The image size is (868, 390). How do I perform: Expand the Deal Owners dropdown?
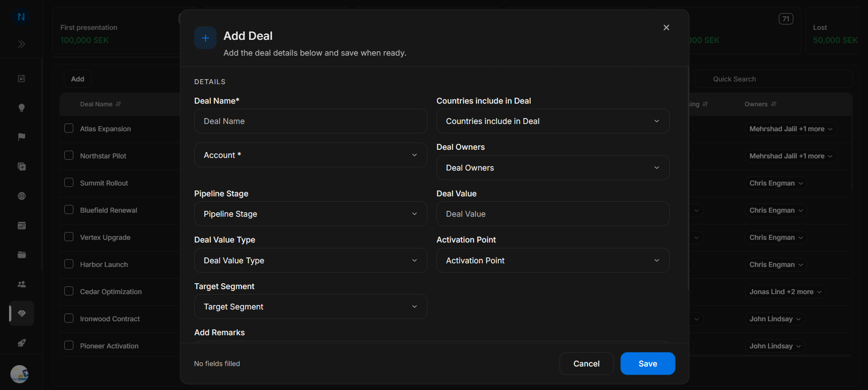point(553,168)
